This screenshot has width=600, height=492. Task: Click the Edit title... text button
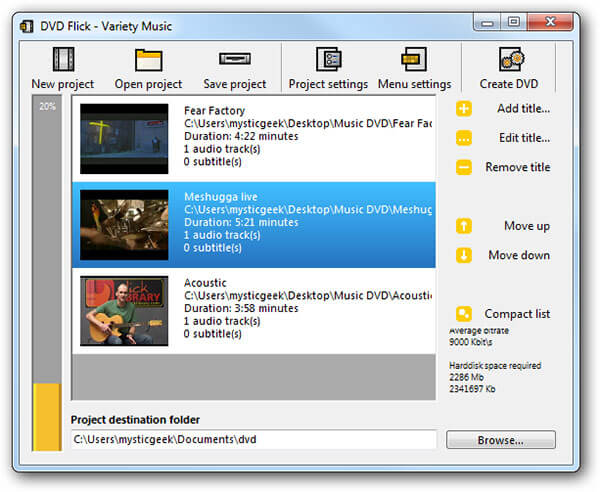525,138
